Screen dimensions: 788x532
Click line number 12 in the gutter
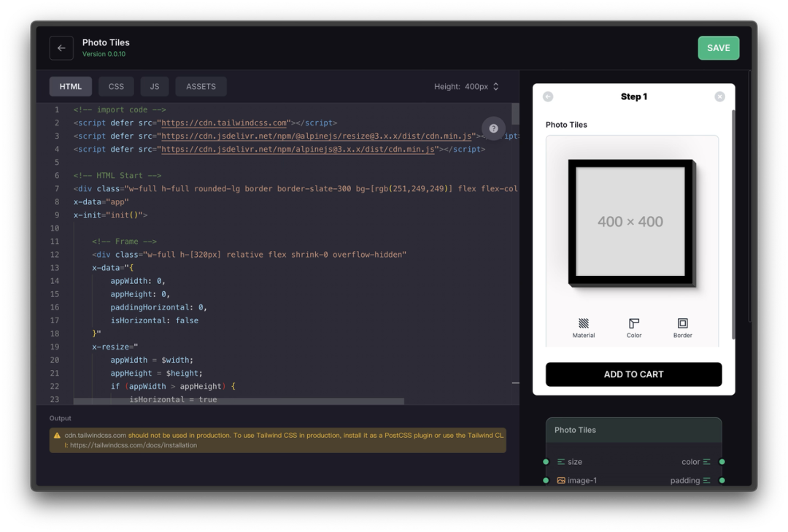(x=54, y=255)
